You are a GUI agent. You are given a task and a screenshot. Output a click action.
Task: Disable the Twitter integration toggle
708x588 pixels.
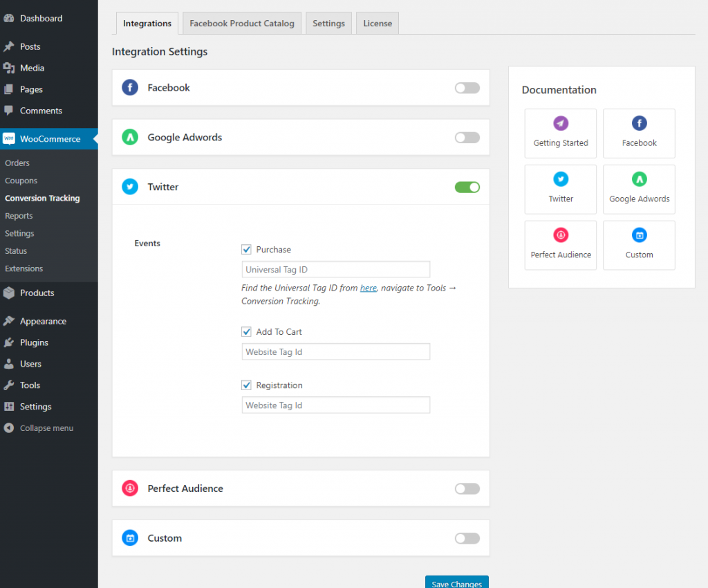[467, 187]
